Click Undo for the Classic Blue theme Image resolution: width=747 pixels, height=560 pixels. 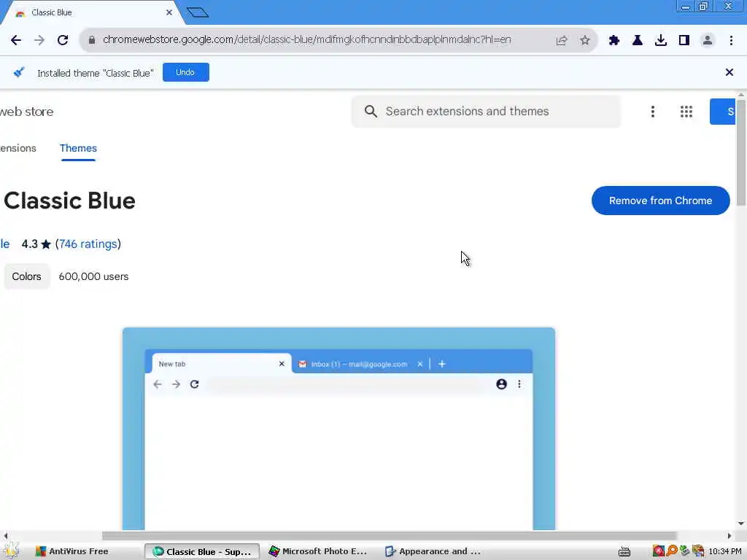pos(186,72)
